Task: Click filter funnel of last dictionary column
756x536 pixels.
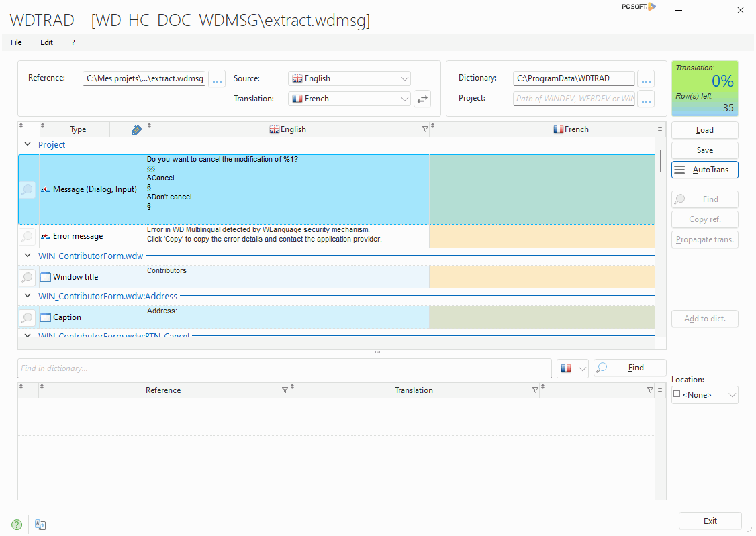Action: (650, 390)
